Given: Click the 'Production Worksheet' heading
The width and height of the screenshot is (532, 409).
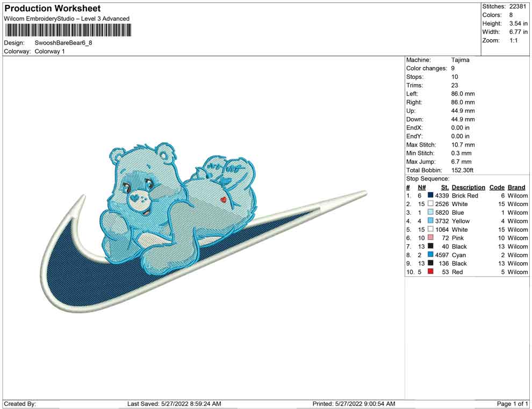Looking at the screenshot, I should (53, 9).
